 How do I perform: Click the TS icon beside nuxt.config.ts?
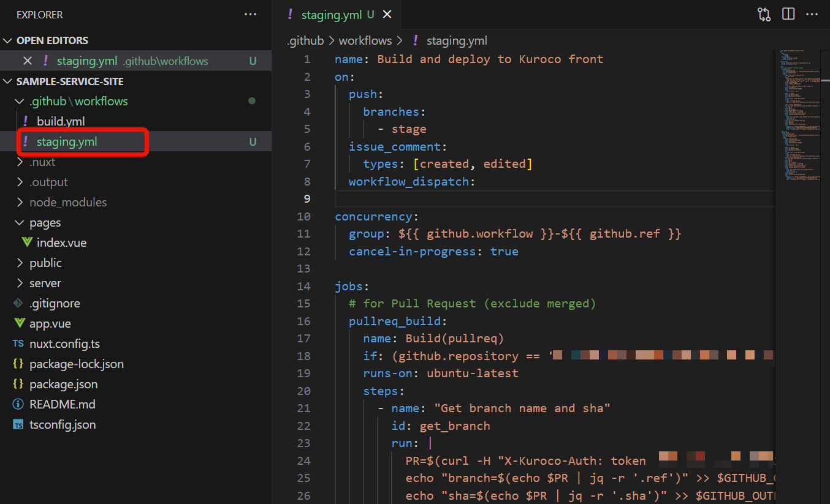(18, 344)
